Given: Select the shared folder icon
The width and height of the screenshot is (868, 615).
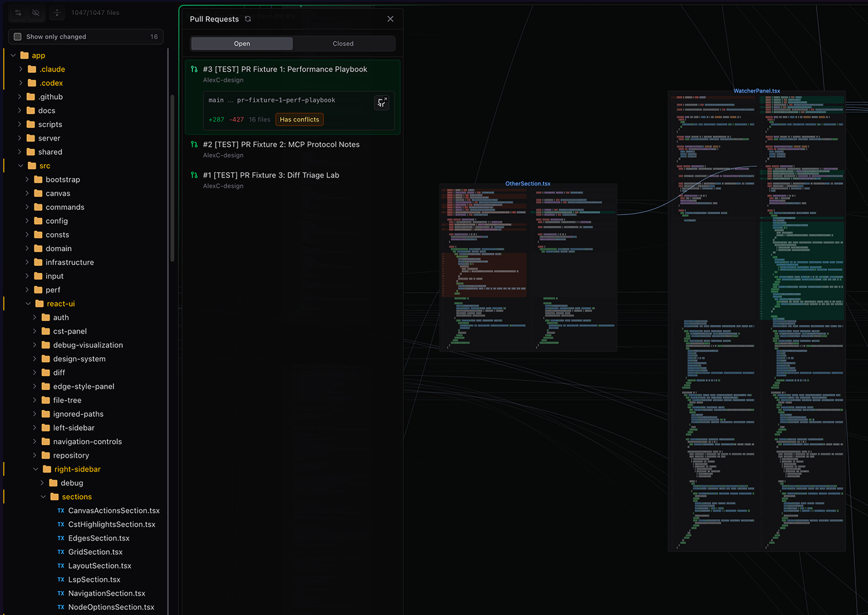Looking at the screenshot, I should pos(31,152).
